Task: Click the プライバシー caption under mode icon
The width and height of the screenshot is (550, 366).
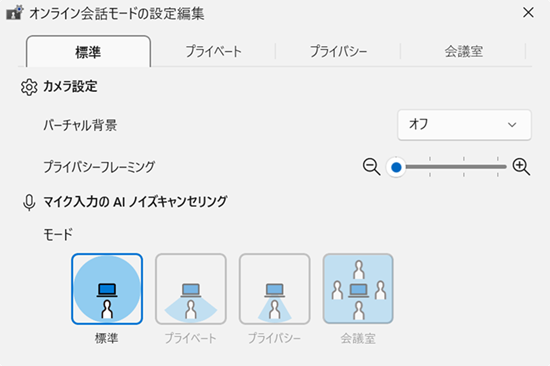Action: tap(274, 338)
